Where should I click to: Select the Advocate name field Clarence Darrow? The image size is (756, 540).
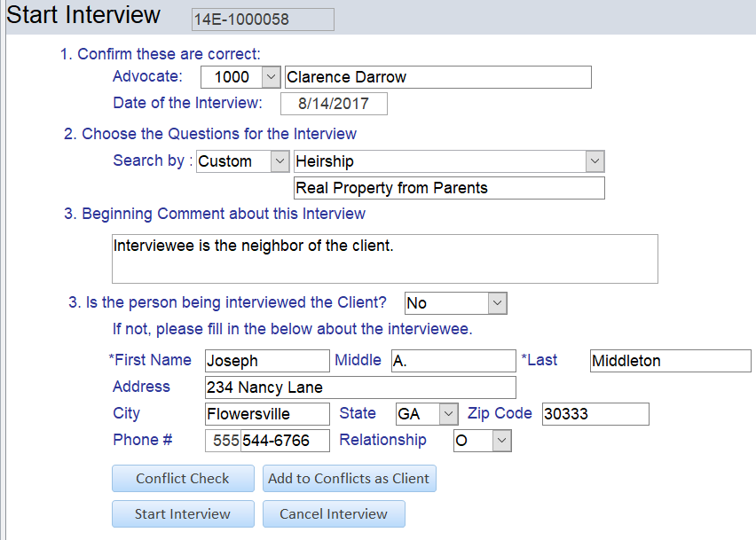coord(437,77)
